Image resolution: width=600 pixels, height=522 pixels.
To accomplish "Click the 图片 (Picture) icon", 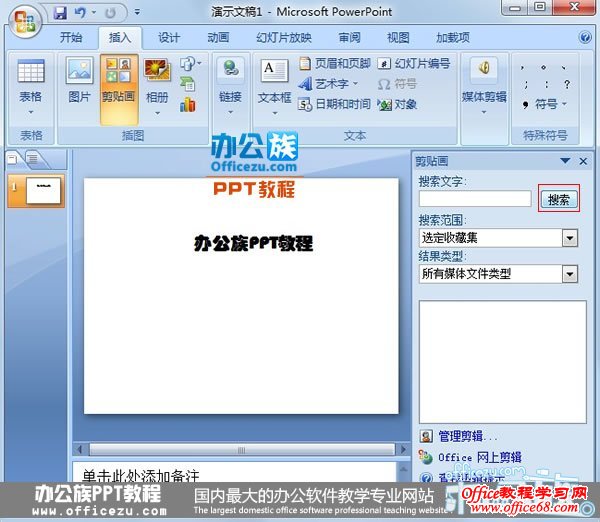I will (79, 72).
